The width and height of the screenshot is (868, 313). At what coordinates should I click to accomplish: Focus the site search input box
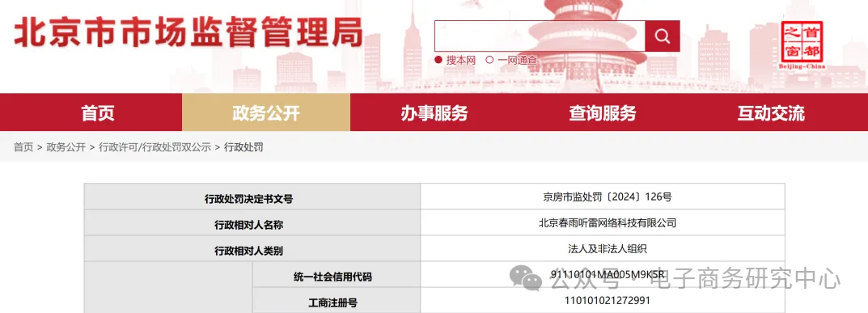pos(540,36)
